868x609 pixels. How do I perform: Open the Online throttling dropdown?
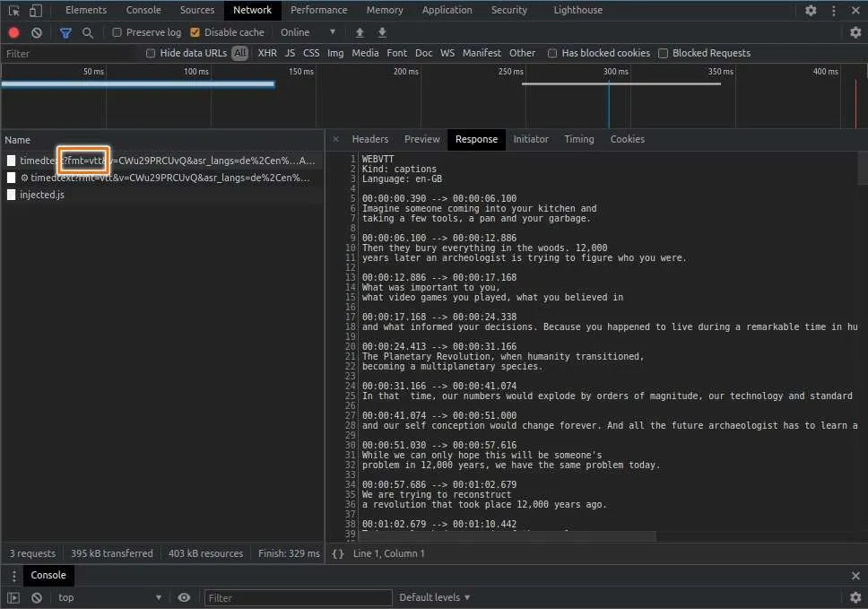pyautogui.click(x=308, y=32)
